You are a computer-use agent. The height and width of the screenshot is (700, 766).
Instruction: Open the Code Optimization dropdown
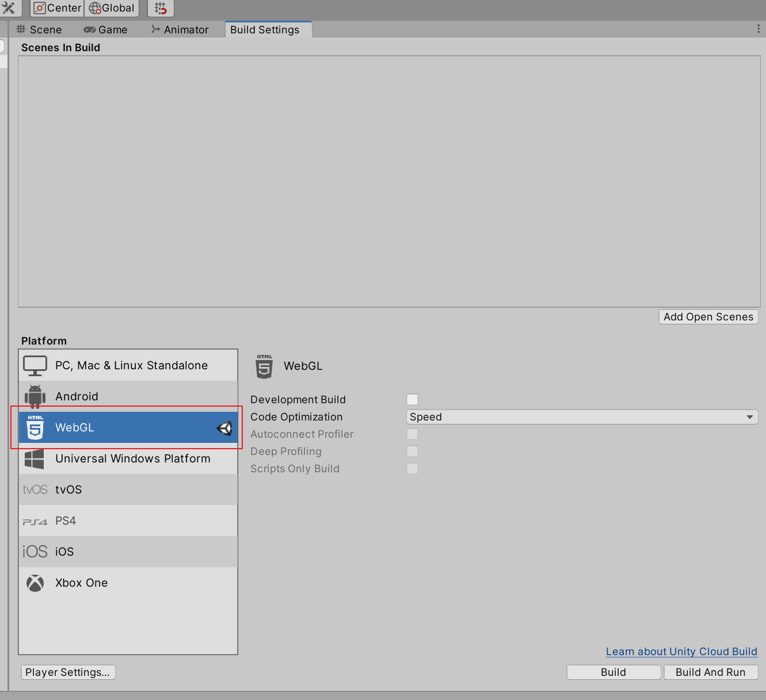pyautogui.click(x=582, y=416)
